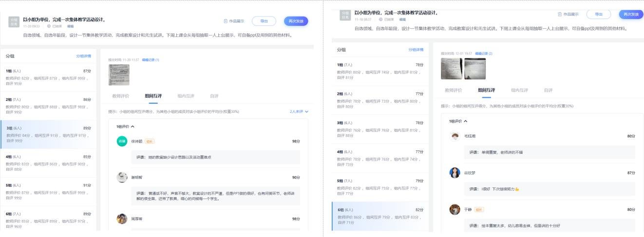Click the 组长 badge beside 徐诗颖

click(150, 141)
